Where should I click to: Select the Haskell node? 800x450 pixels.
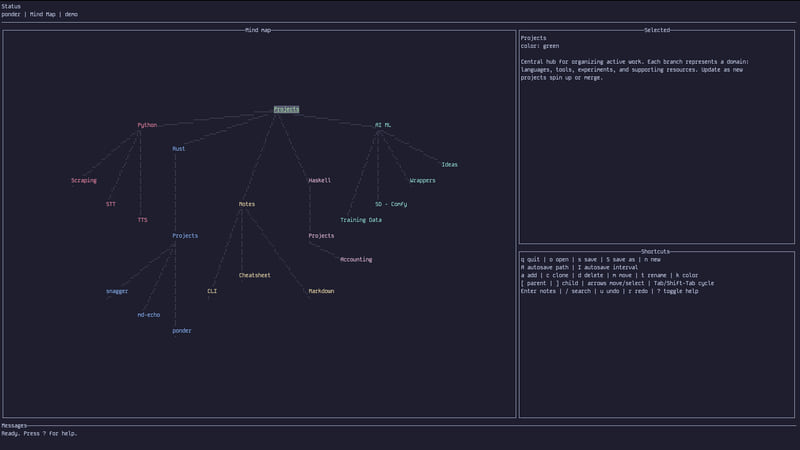[319, 181]
